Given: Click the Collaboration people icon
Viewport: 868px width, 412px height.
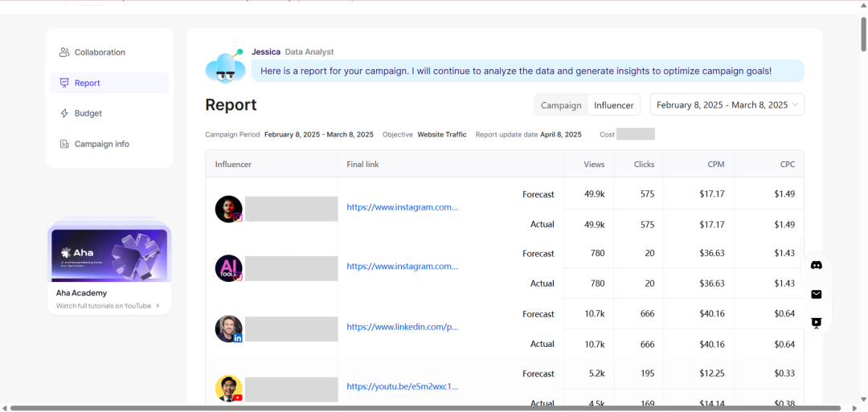Looking at the screenshot, I should point(64,52).
